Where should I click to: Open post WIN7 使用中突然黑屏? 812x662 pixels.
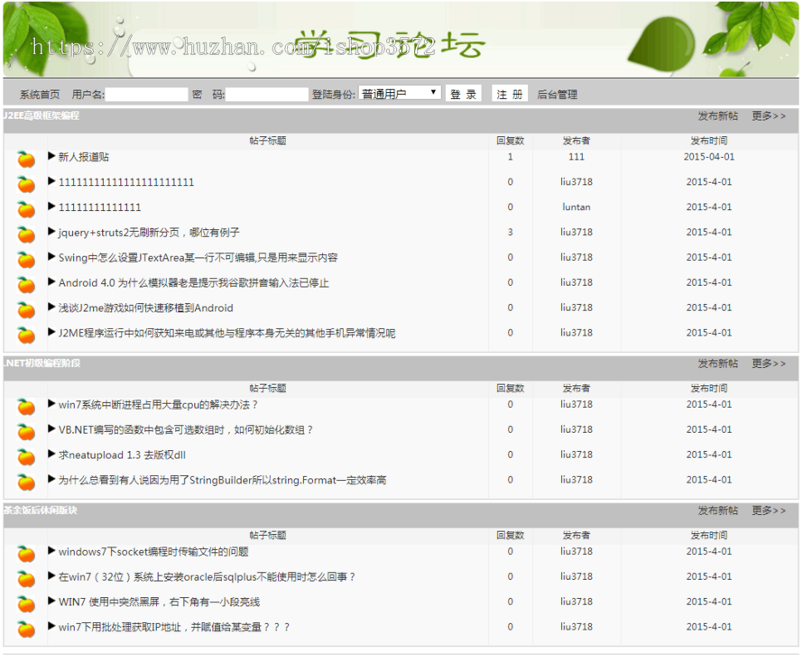(159, 602)
